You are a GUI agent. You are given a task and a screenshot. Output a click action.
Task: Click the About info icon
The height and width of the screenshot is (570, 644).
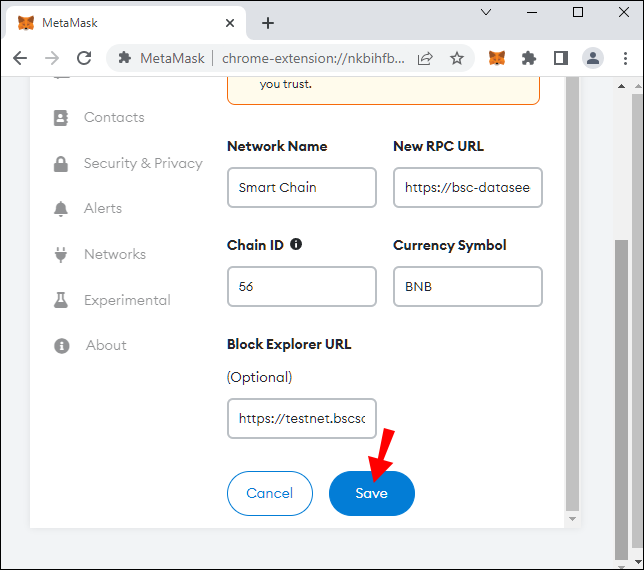[x=61, y=345]
